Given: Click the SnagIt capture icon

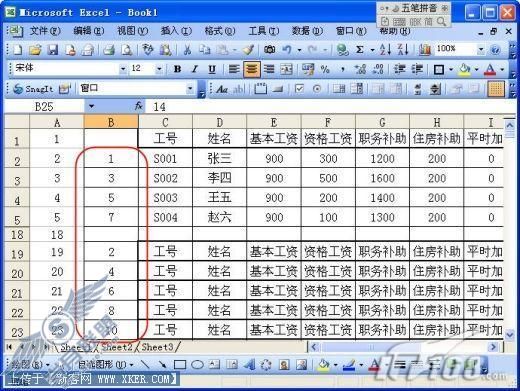Looking at the screenshot, I should (33, 89).
